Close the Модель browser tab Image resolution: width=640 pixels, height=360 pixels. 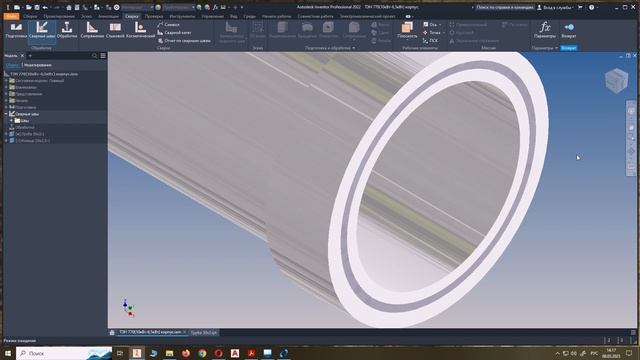coord(22,56)
